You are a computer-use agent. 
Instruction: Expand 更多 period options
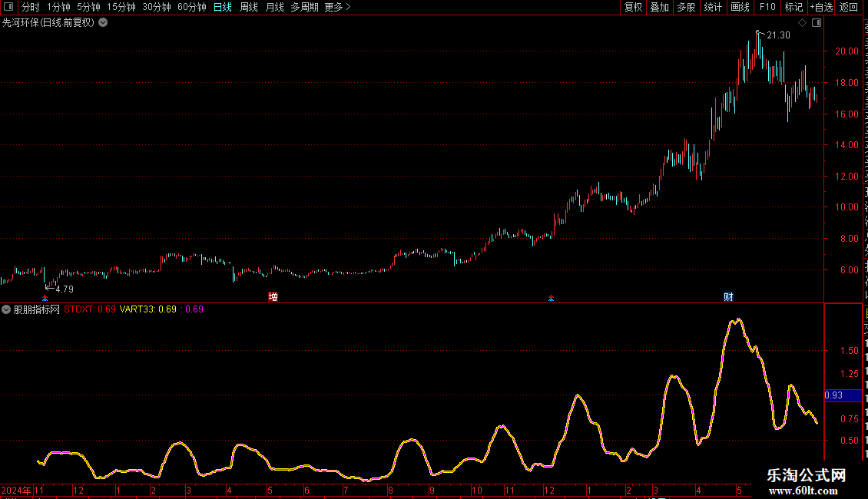coord(337,7)
